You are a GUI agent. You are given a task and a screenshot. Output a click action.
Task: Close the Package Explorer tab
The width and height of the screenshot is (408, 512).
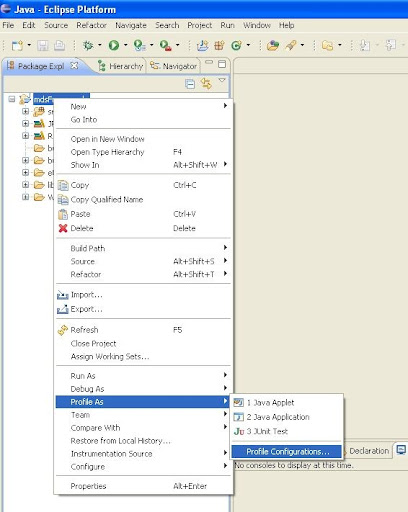tap(74, 66)
